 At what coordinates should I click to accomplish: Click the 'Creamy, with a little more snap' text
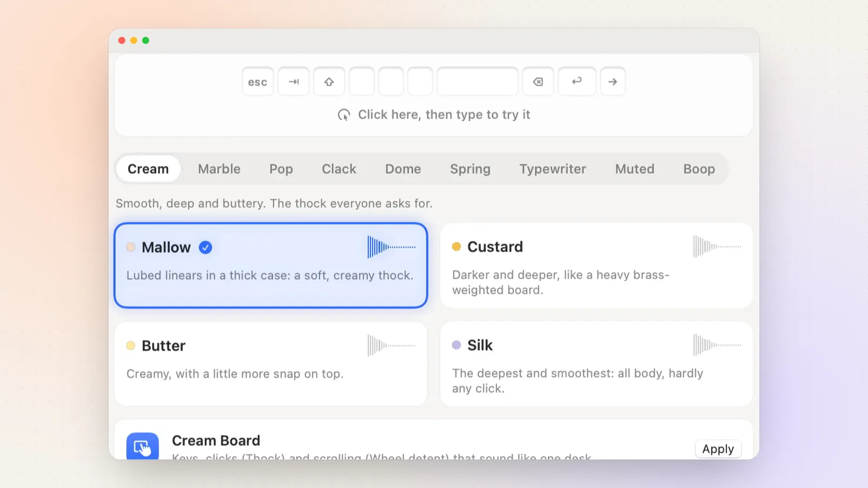[x=235, y=374]
